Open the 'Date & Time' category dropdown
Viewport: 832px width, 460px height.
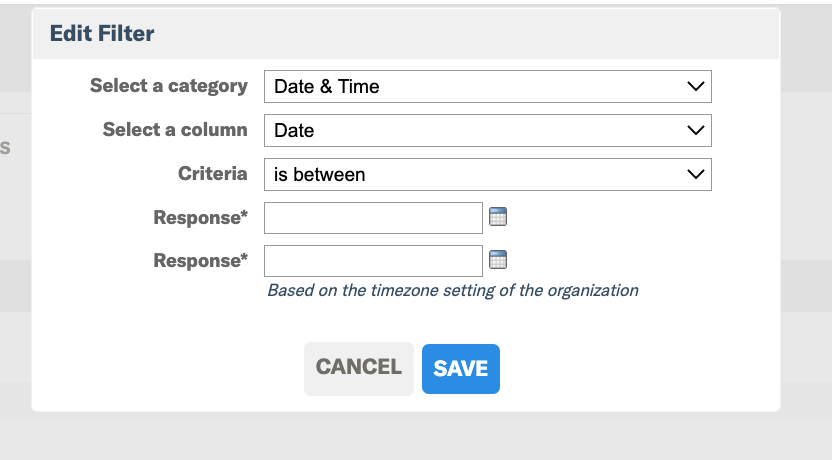coord(488,86)
